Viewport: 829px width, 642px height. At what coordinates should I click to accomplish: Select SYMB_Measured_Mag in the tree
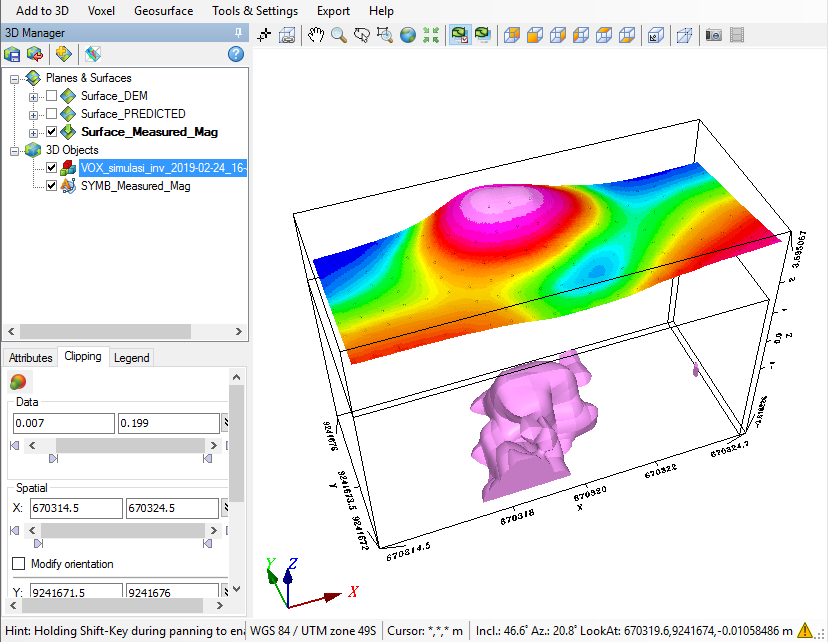click(135, 186)
